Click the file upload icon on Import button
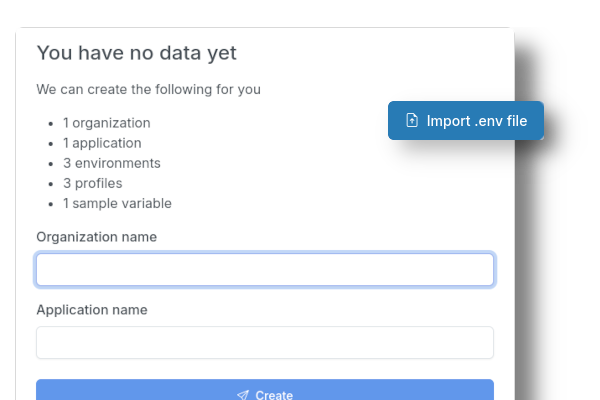The height and width of the screenshot is (400, 600). (412, 121)
